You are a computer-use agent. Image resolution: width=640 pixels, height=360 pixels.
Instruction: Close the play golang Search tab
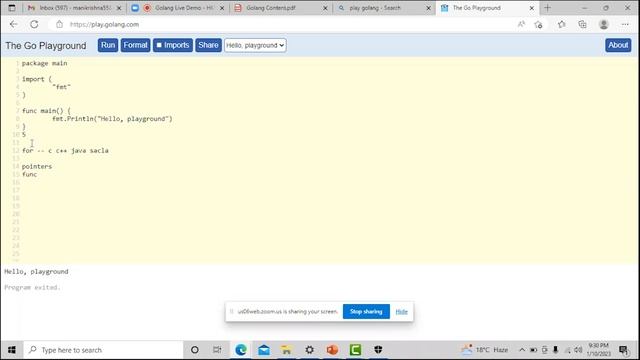tap(429, 8)
